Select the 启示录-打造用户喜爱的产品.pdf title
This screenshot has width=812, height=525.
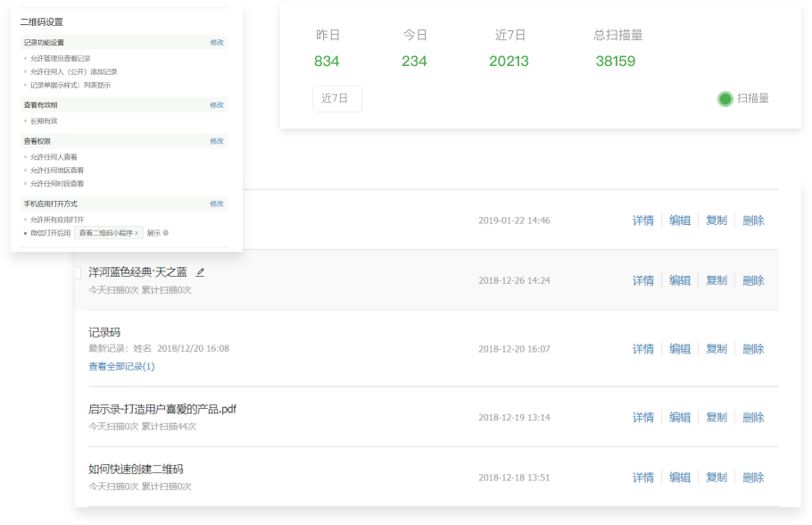pyautogui.click(x=162, y=409)
